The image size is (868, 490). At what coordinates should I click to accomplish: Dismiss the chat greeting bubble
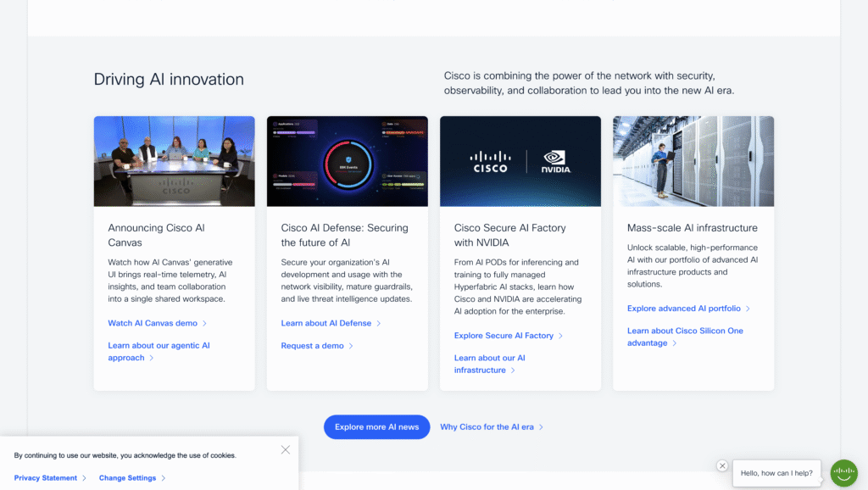tap(722, 465)
